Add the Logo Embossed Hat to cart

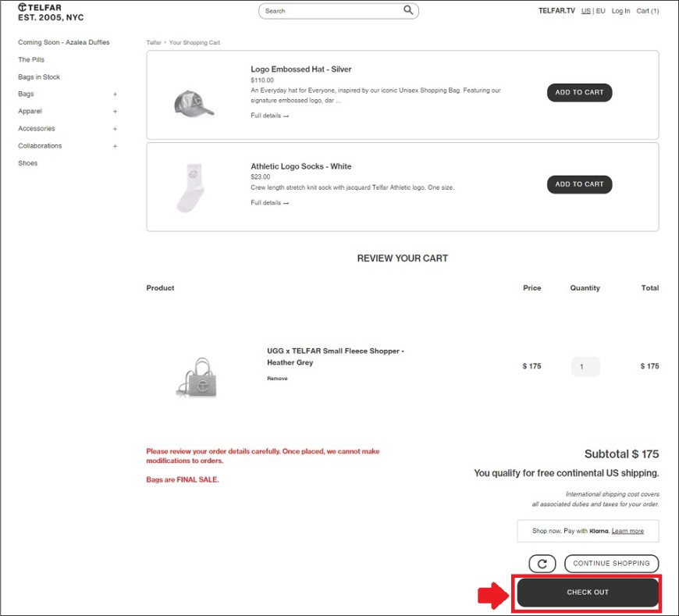(579, 93)
